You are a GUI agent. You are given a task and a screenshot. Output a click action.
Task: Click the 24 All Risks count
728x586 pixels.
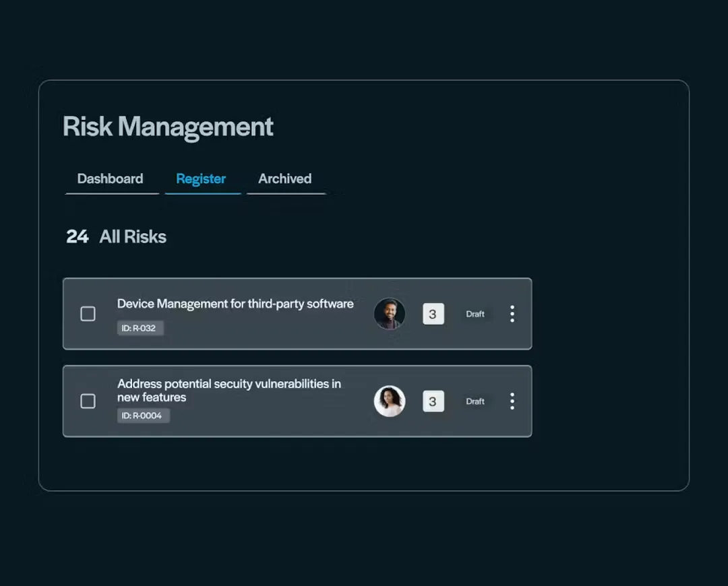(x=116, y=236)
